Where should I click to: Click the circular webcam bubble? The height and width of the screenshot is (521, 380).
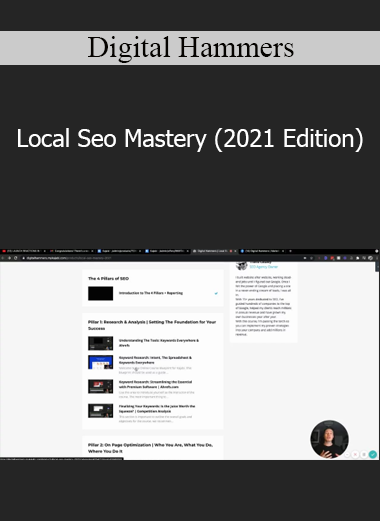329,439
